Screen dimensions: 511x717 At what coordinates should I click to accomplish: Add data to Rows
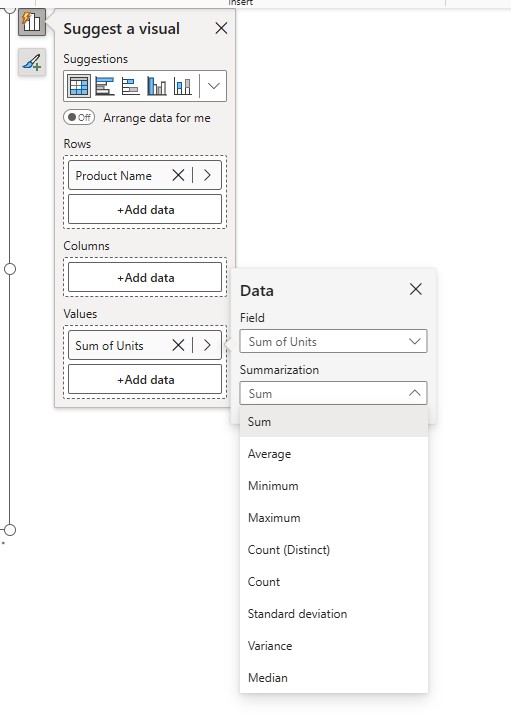click(145, 209)
